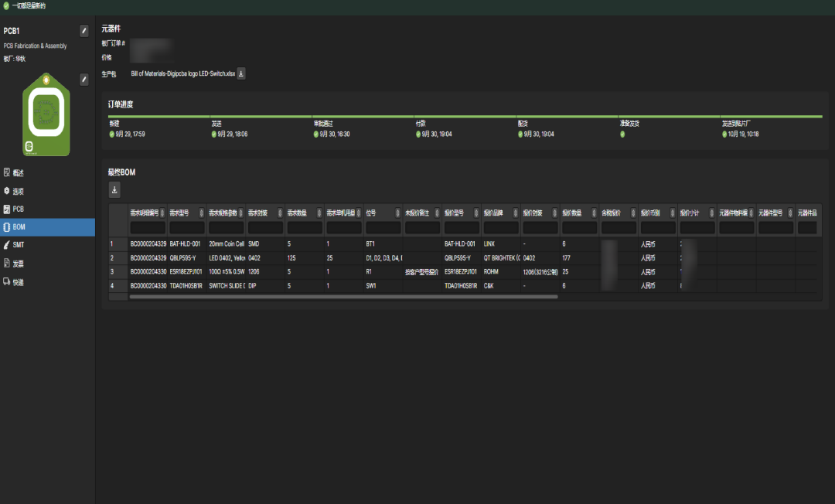Click the edit pencil beside the board thumbnail
The height and width of the screenshot is (504, 835).
(83, 80)
